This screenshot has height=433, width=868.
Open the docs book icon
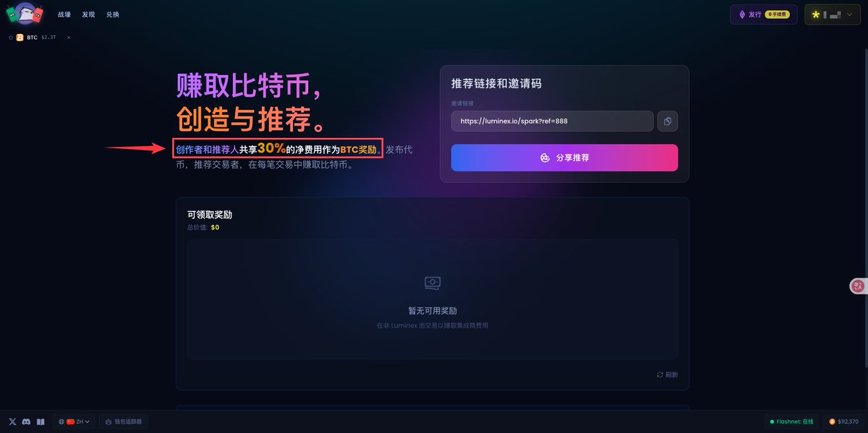point(41,421)
